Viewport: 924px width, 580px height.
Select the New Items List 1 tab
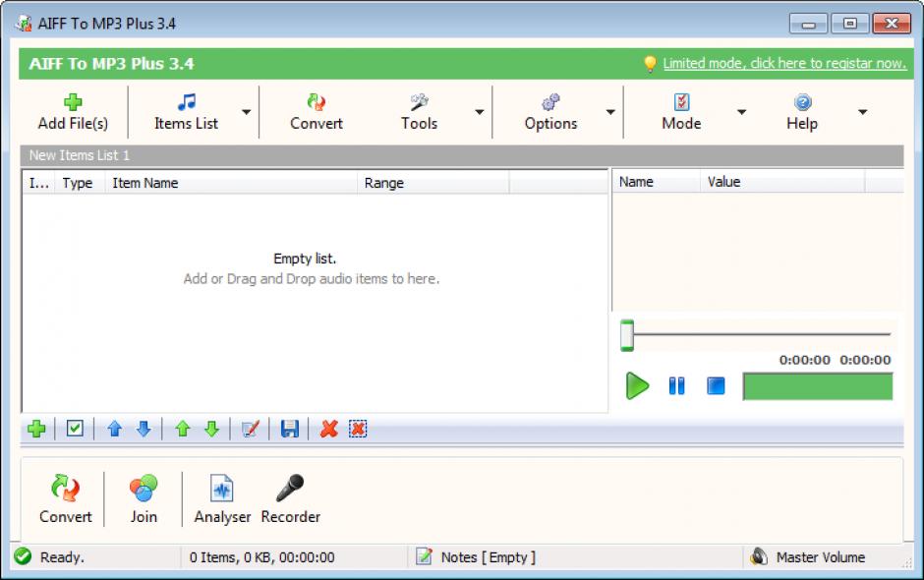pos(80,155)
